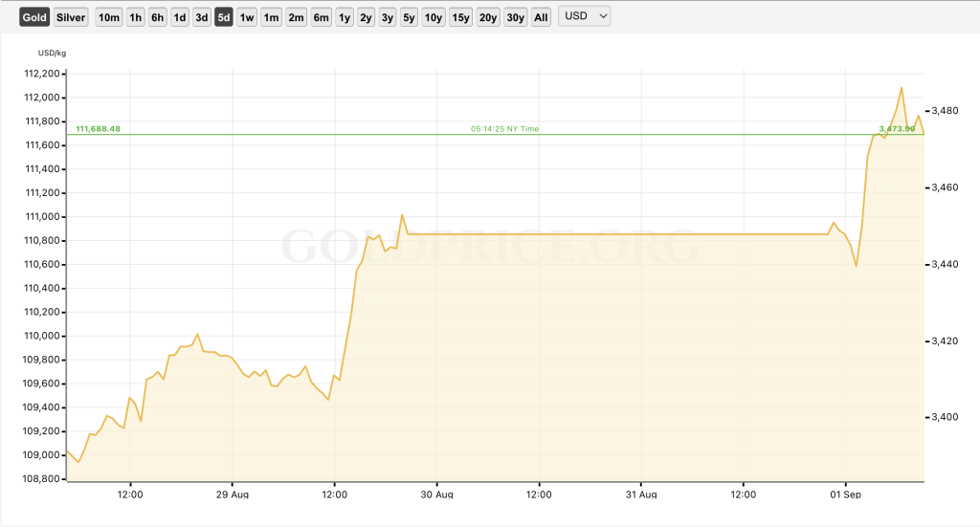This screenshot has height=527, width=980.
Task: Switch to 30y chart range
Action: 515,17
